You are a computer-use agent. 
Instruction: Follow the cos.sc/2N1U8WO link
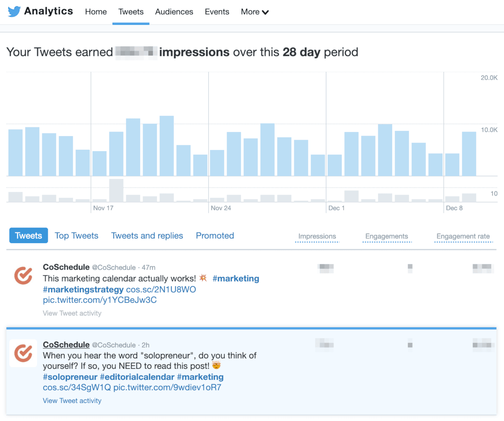161,289
